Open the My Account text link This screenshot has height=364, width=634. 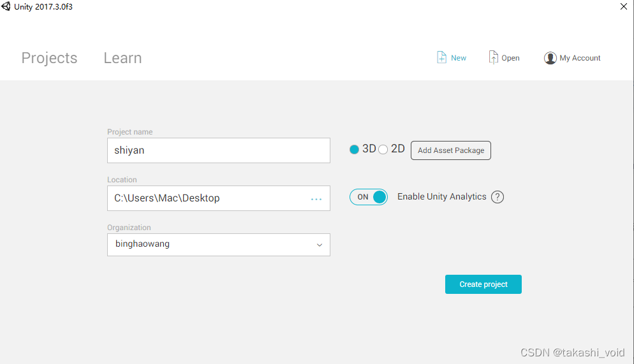[580, 58]
